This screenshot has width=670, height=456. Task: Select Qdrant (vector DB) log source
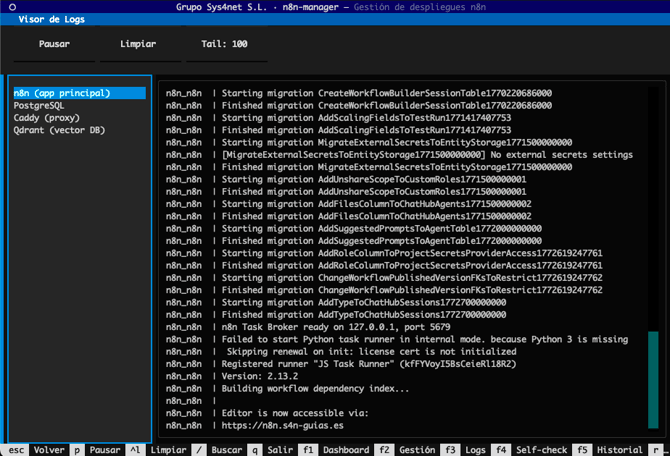[x=59, y=130]
